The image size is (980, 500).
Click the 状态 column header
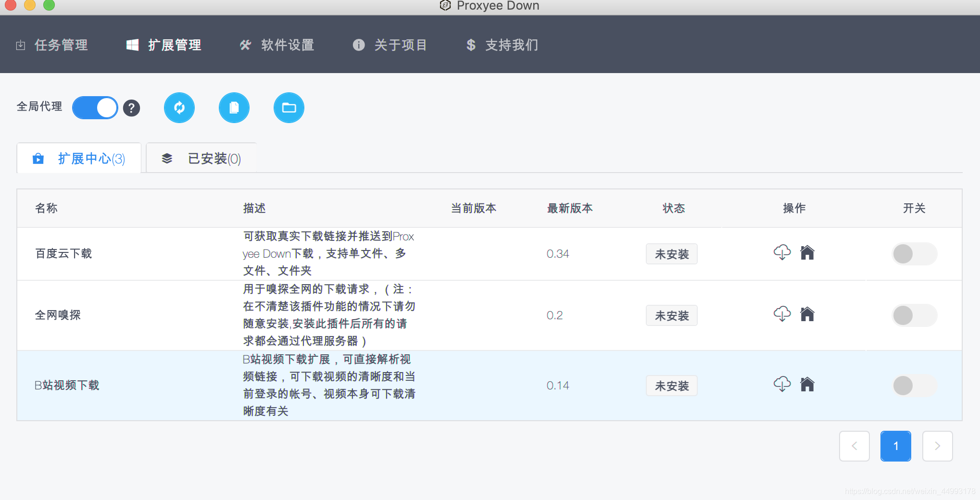pyautogui.click(x=674, y=208)
